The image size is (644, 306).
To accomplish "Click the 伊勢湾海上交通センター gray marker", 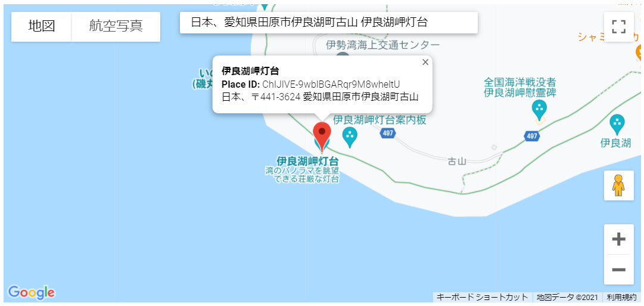I will [343, 55].
